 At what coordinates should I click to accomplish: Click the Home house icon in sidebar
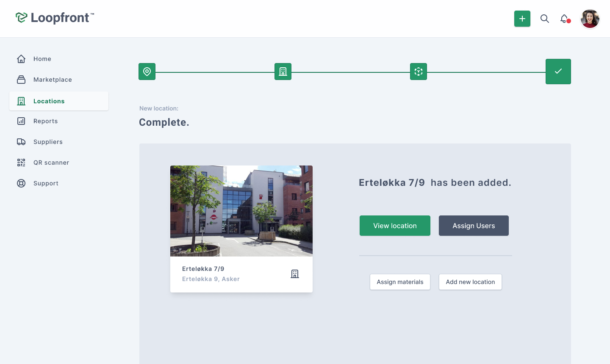21,59
